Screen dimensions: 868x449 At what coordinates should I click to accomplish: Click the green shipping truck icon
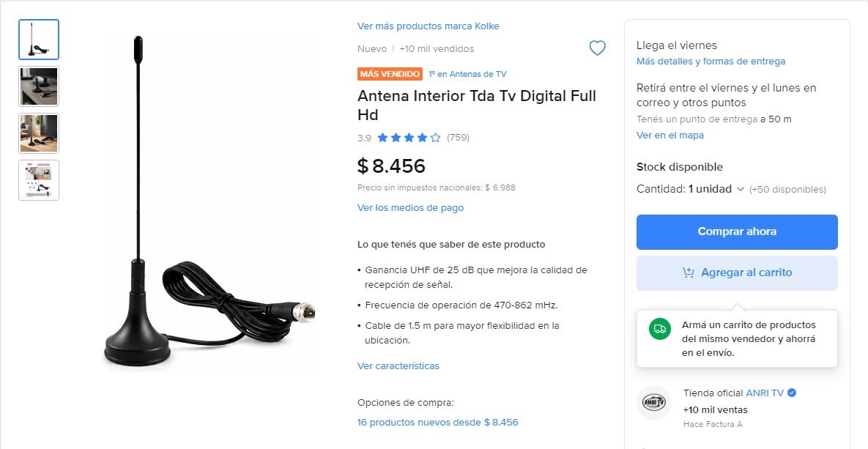tap(659, 328)
